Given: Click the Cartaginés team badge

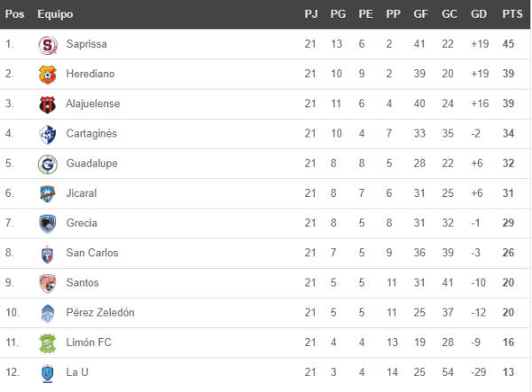Looking at the screenshot, I should pyautogui.click(x=48, y=134).
